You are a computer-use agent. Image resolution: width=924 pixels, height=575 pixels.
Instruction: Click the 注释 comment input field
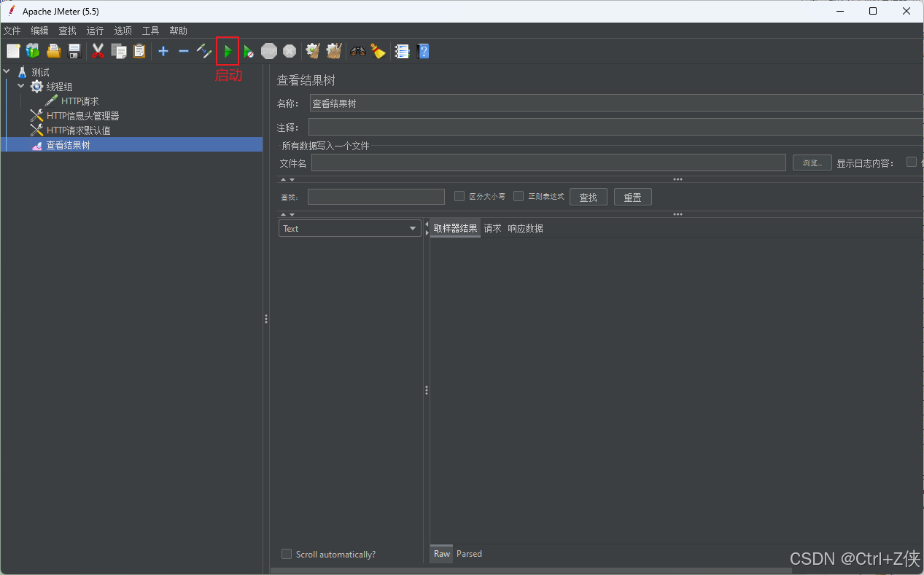pyautogui.click(x=616, y=127)
